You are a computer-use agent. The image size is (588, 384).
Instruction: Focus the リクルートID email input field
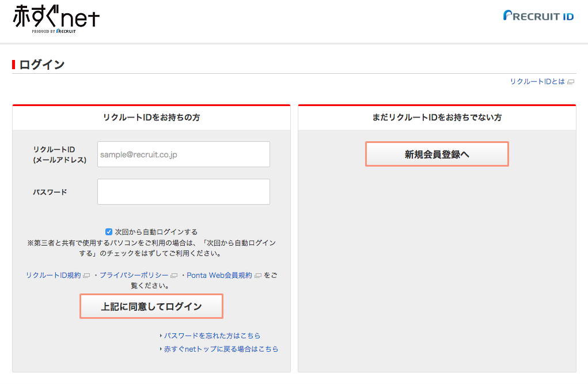tap(184, 155)
